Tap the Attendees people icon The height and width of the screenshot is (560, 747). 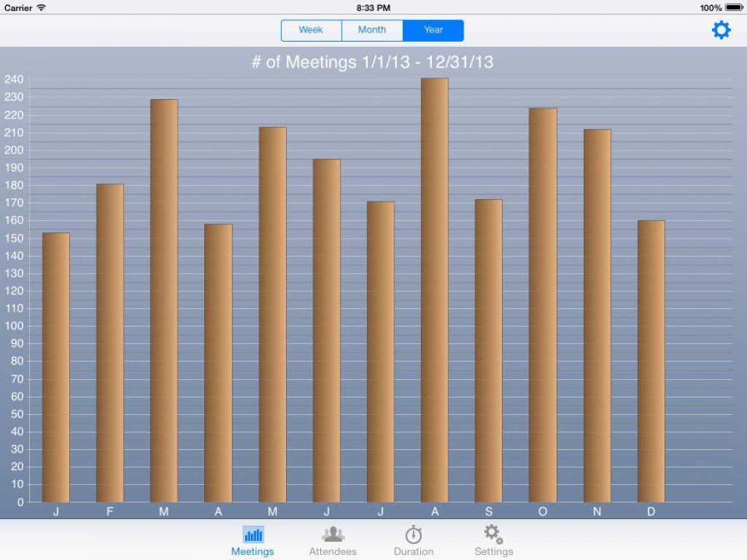pyautogui.click(x=333, y=533)
